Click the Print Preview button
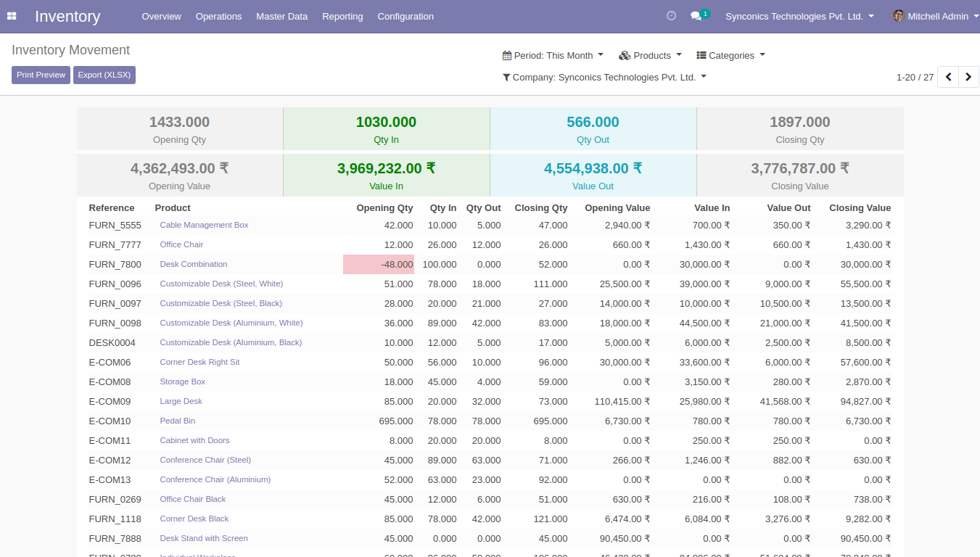This screenshot has height=557, width=980. click(x=41, y=75)
